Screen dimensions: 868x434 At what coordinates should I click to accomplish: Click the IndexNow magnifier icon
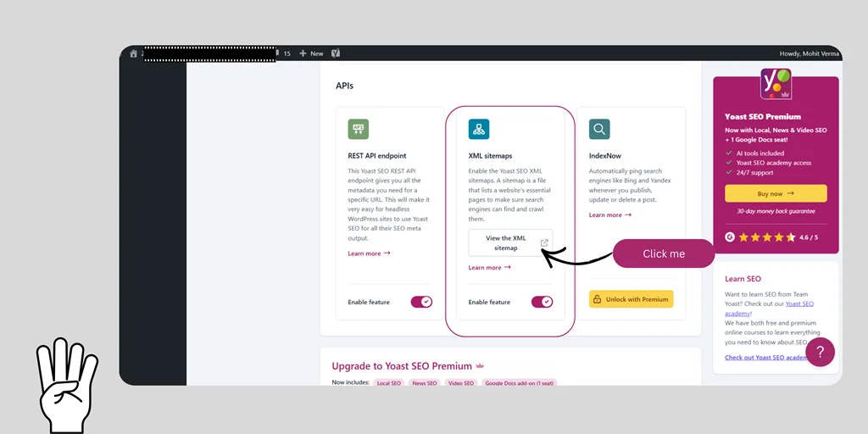599,130
